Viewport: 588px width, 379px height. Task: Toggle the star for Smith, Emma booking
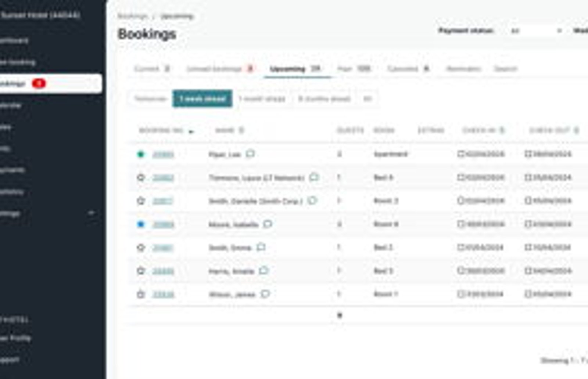click(141, 248)
